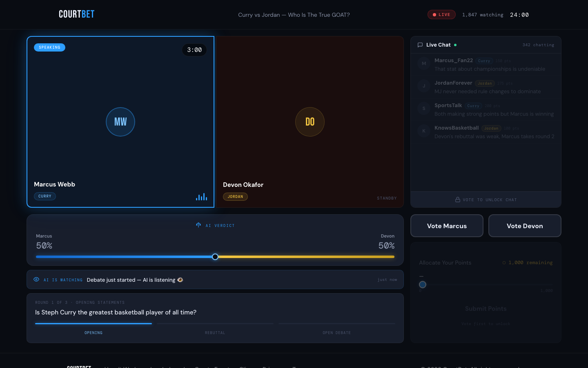
Task: Click the 3:00 speaker timer
Action: pos(194,50)
